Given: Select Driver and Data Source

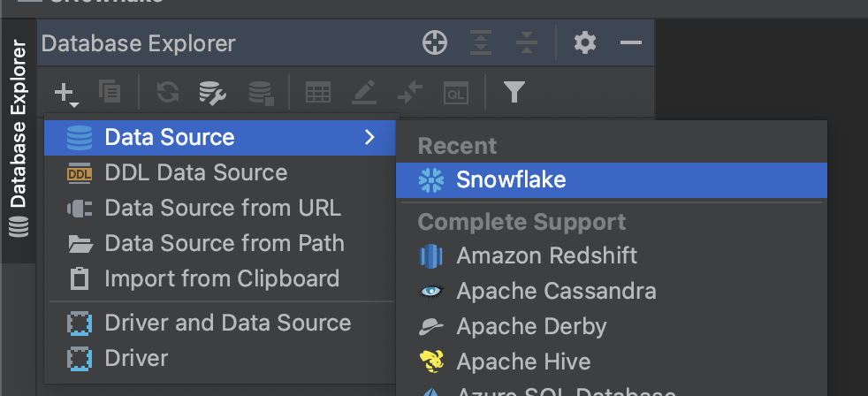Looking at the screenshot, I should (220, 323).
